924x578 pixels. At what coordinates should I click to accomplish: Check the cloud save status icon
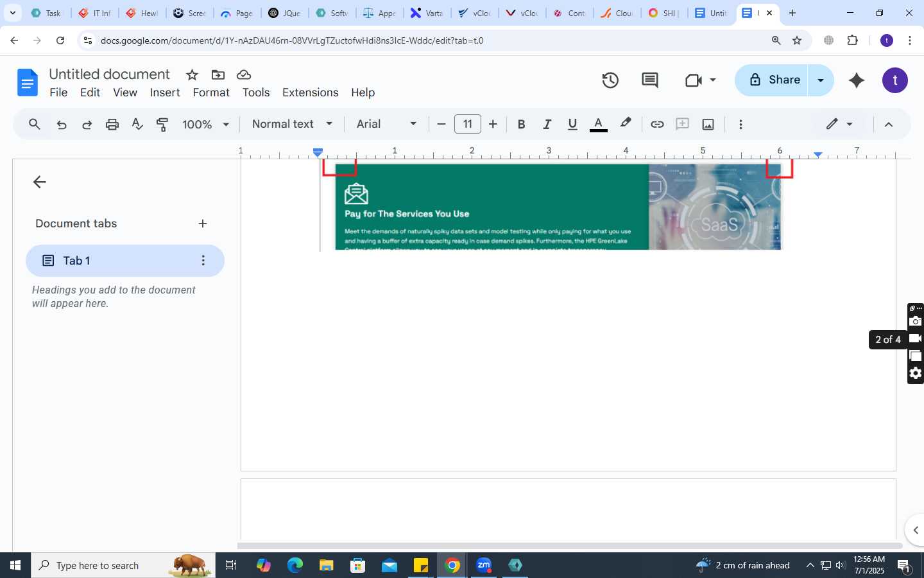[x=244, y=75]
